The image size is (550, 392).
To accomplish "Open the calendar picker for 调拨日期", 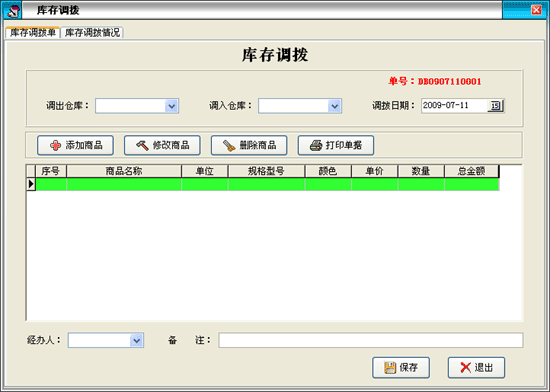I will coord(495,106).
